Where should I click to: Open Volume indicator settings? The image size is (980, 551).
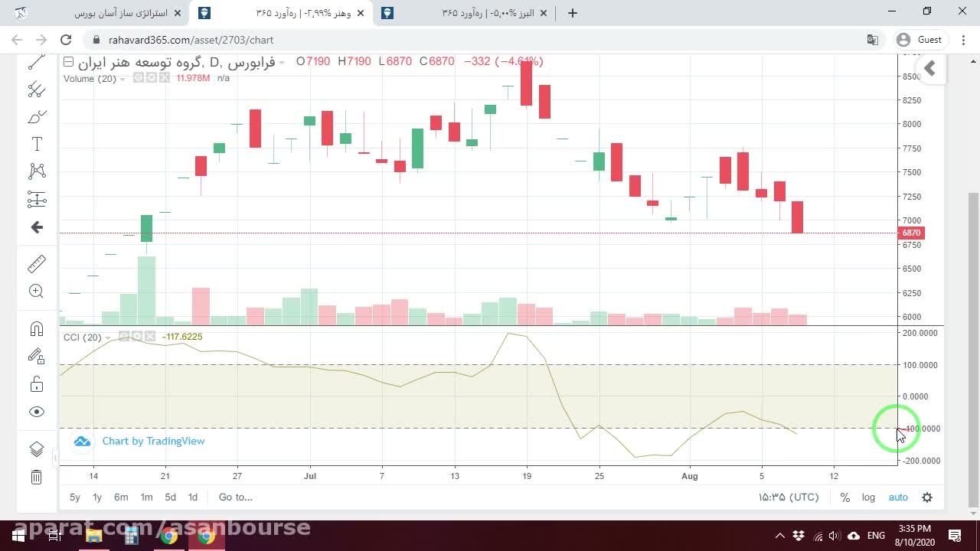click(152, 78)
